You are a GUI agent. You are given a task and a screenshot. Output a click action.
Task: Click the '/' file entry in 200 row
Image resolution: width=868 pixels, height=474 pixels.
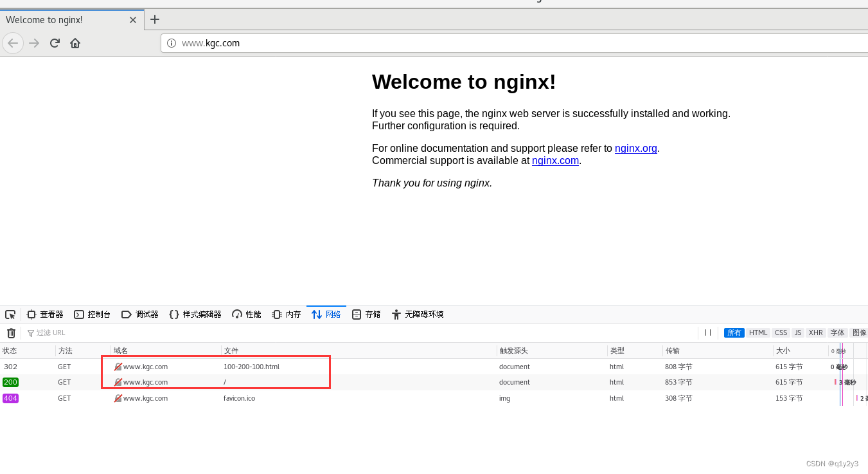point(225,382)
